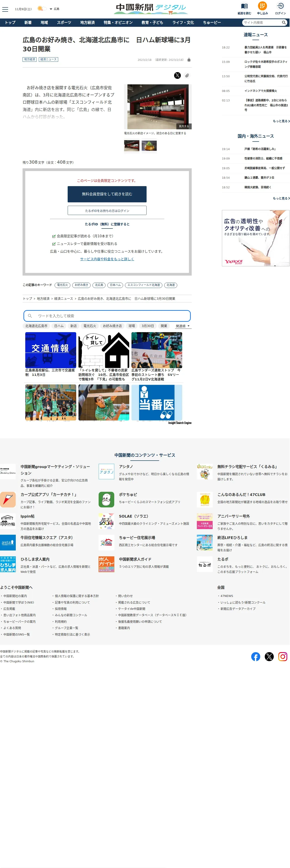The height and width of the screenshot is (868, 290).
Task: Share article via X icon
Action: coord(177,75)
